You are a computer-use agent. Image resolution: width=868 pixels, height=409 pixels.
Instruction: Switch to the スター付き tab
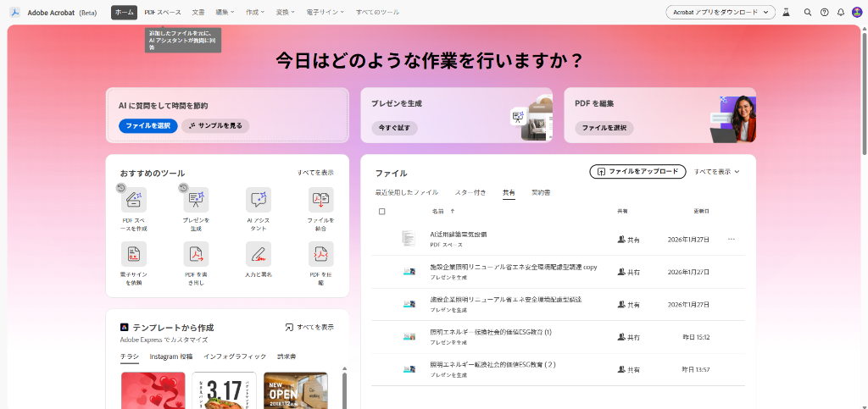pyautogui.click(x=470, y=192)
